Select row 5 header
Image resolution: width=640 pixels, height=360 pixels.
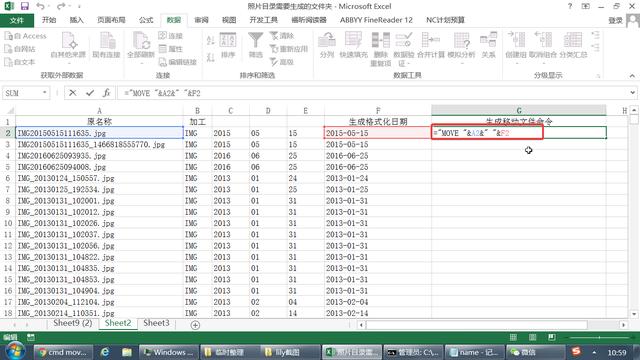(7, 167)
